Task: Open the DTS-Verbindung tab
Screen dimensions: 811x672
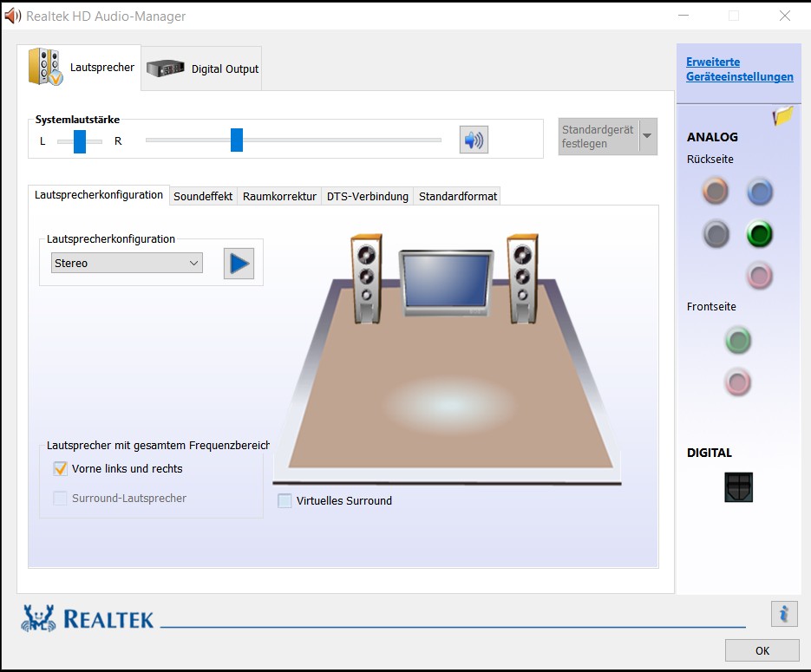Action: point(367,197)
